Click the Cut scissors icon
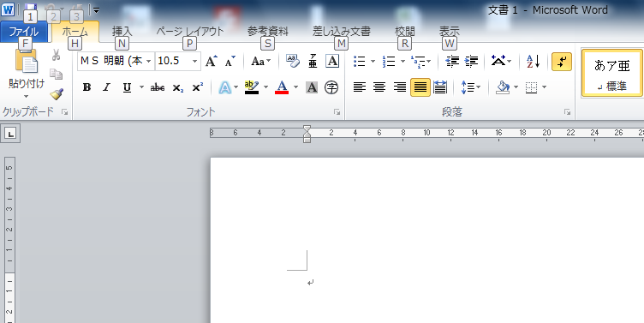Screen dimensions: 644x323 57,55
